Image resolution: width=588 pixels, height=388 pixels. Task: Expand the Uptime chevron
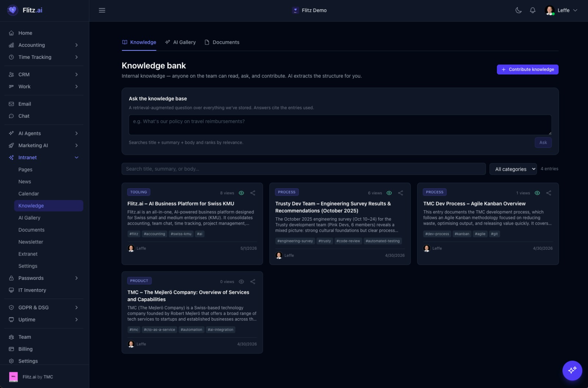76,320
